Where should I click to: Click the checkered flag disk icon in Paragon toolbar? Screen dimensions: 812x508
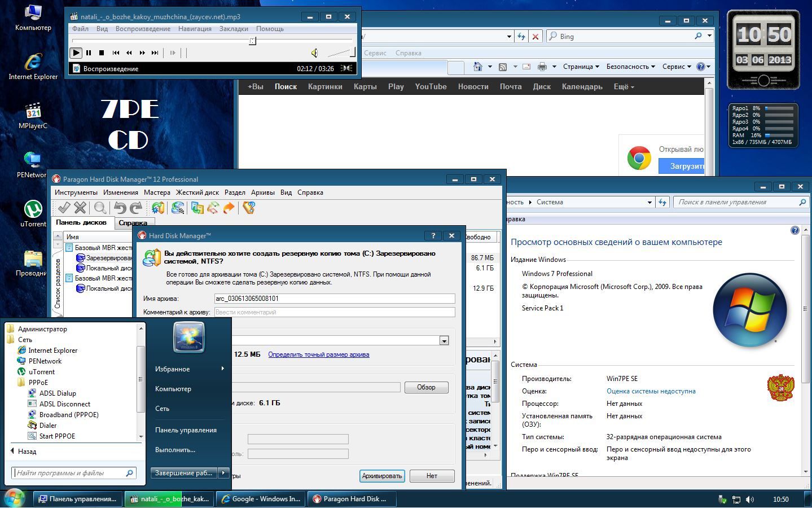click(x=178, y=208)
